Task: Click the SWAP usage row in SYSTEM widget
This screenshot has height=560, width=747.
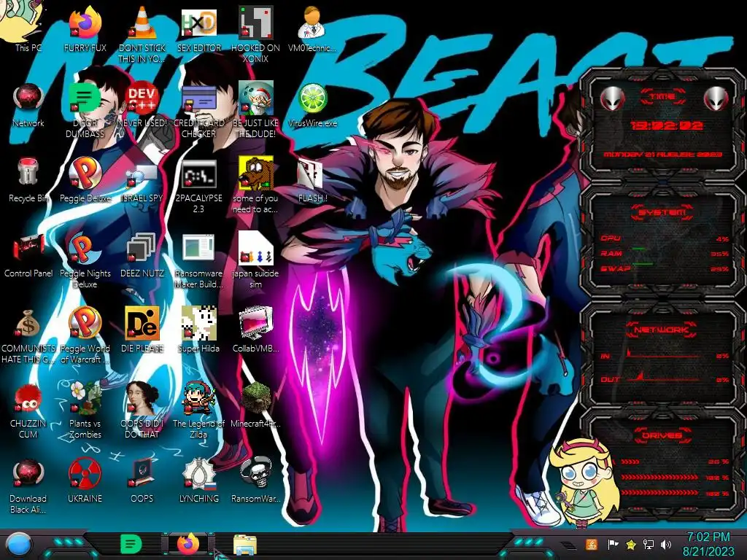Action: pyautogui.click(x=665, y=268)
